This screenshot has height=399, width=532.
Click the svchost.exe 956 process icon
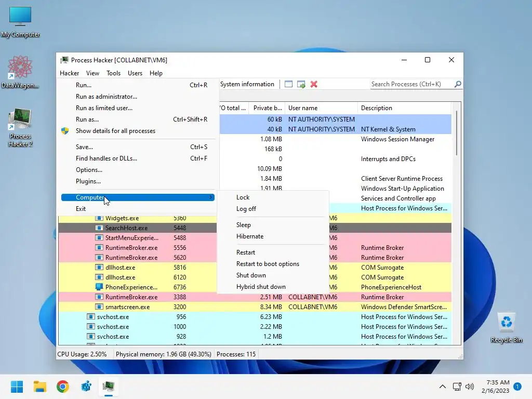pyautogui.click(x=90, y=316)
